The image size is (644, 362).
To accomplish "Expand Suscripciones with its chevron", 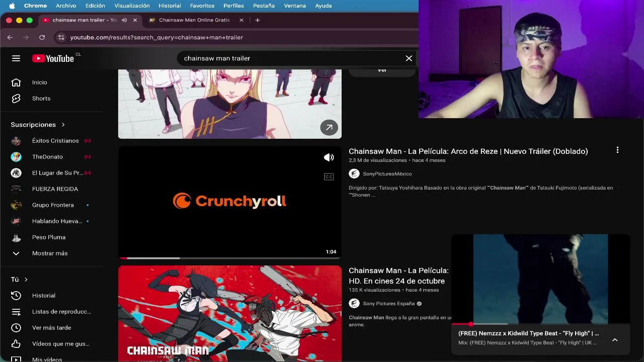I will (x=63, y=125).
